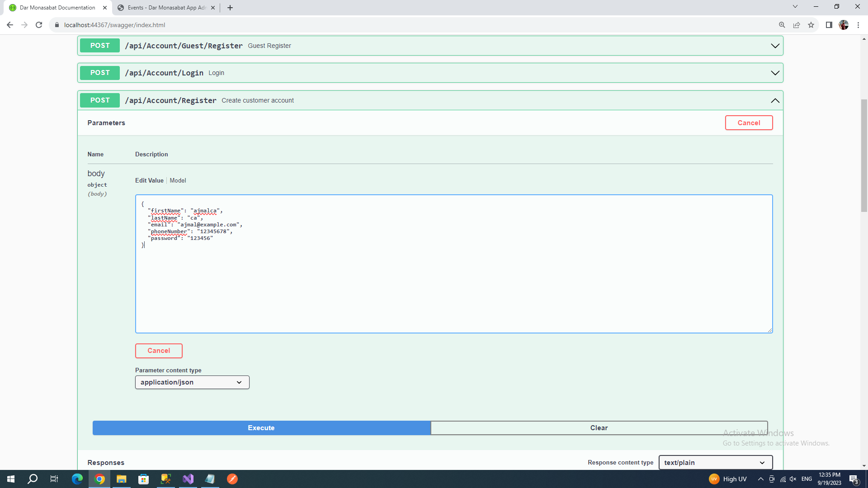
Task: Open Parameter content type dropdown
Action: point(192,382)
